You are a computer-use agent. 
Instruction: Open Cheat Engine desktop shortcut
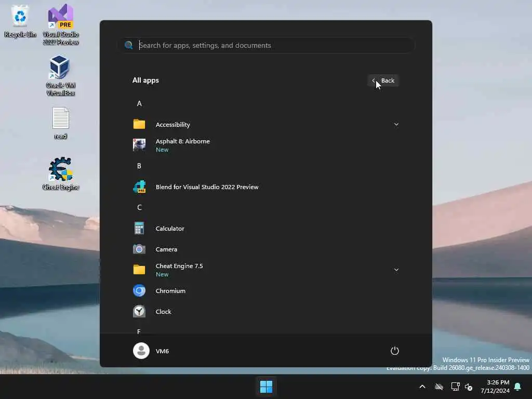point(61,174)
